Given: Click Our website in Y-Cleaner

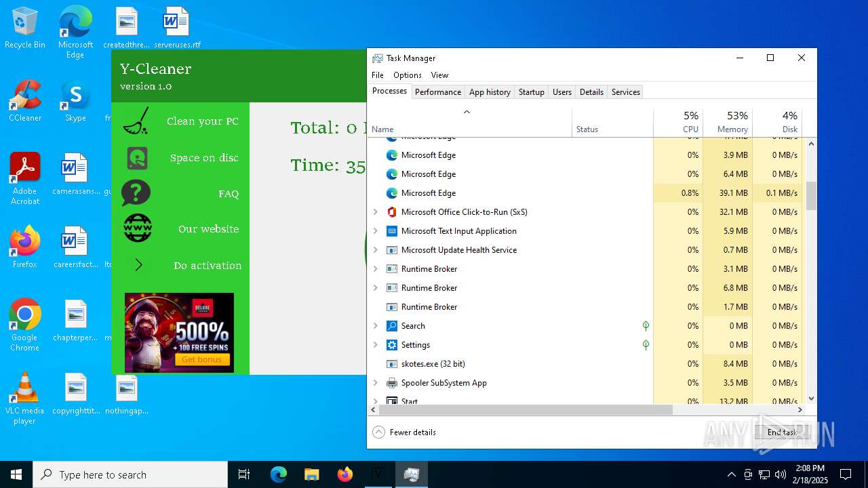Looking at the screenshot, I should (209, 229).
